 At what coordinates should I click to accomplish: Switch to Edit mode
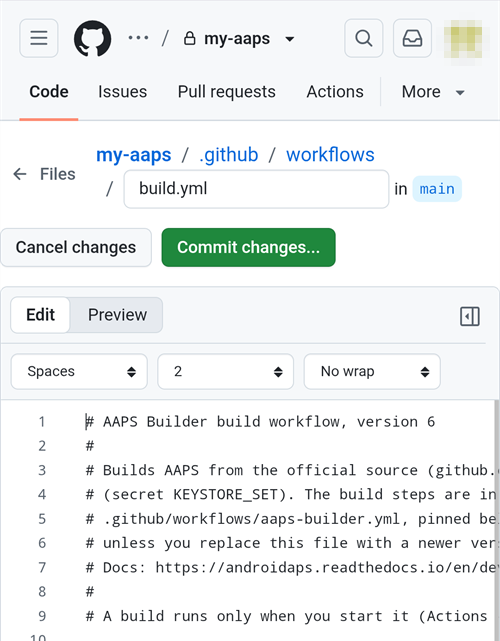coord(40,315)
